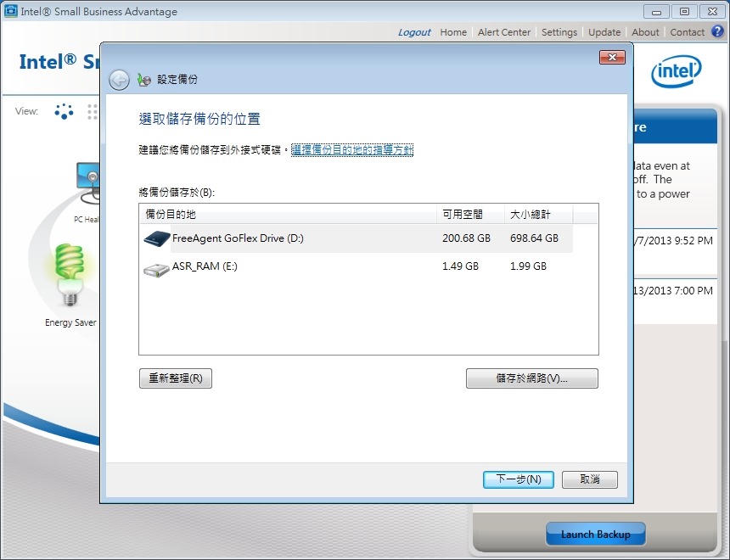The image size is (730, 560).
Task: Click the help question mark icon
Action: click(717, 31)
